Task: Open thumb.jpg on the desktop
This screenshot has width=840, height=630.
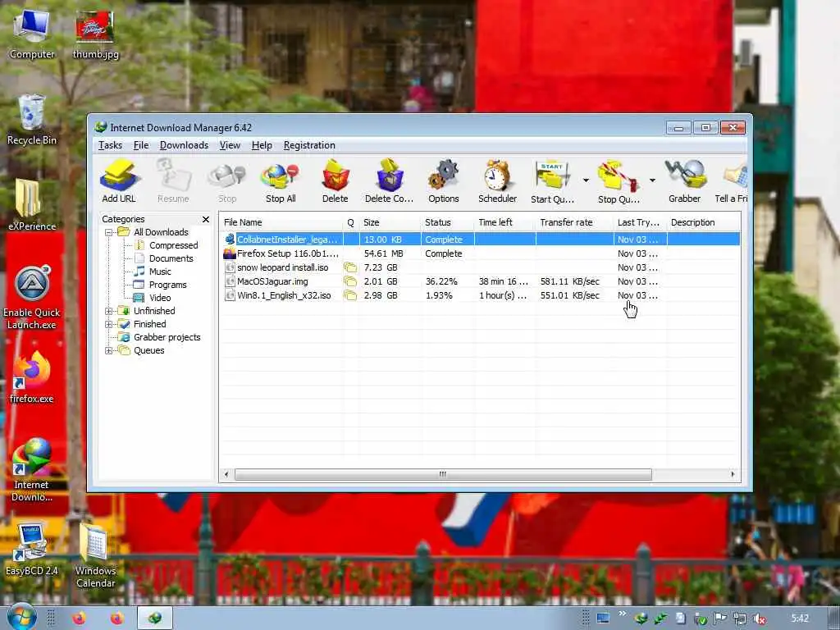Action: tap(95, 34)
